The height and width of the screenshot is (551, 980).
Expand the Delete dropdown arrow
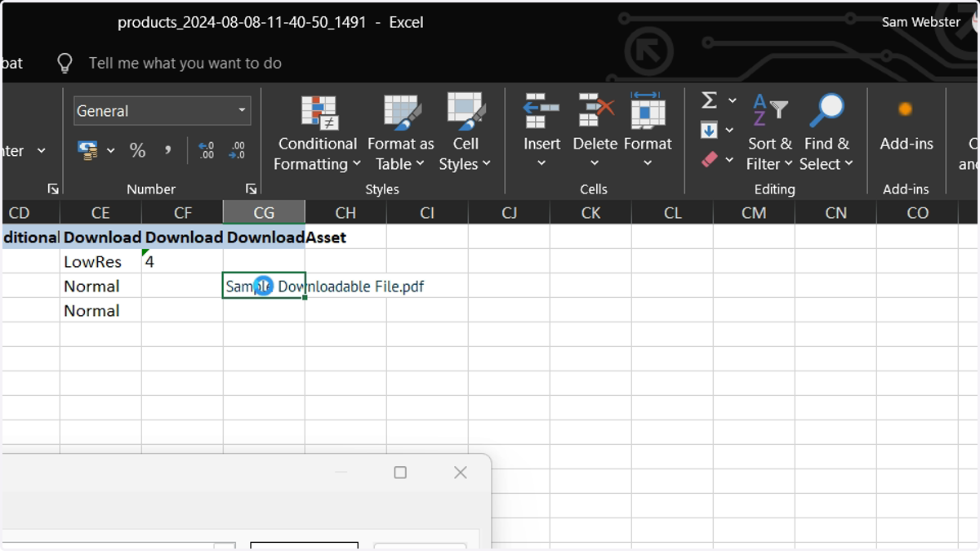(595, 163)
